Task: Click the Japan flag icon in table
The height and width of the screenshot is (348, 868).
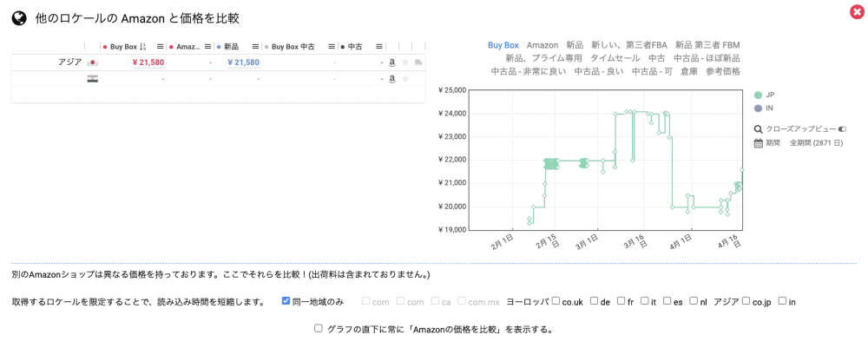Action: click(93, 62)
